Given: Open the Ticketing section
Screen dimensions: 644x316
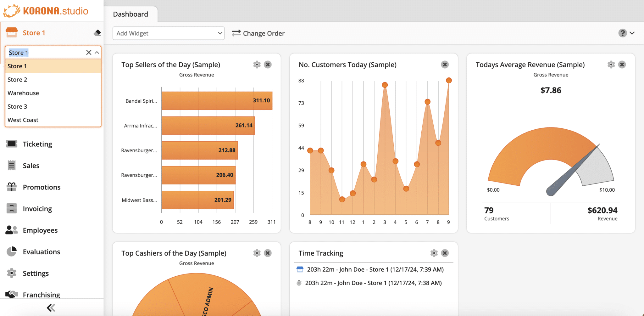Looking at the screenshot, I should point(37,144).
